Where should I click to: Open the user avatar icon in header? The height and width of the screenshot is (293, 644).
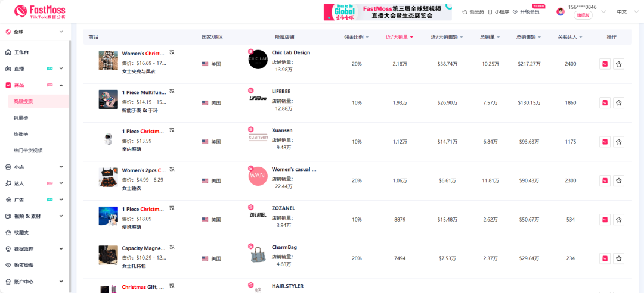point(561,11)
